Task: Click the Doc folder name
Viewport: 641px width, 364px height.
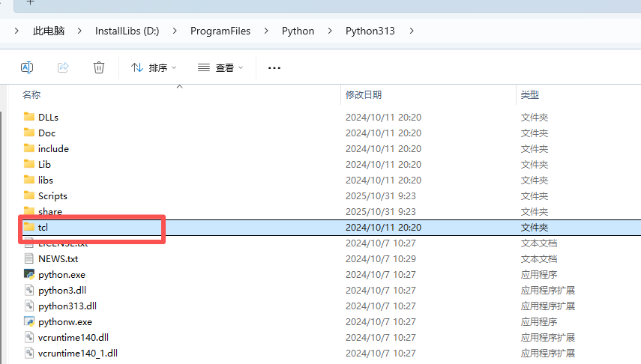Action: (x=47, y=133)
